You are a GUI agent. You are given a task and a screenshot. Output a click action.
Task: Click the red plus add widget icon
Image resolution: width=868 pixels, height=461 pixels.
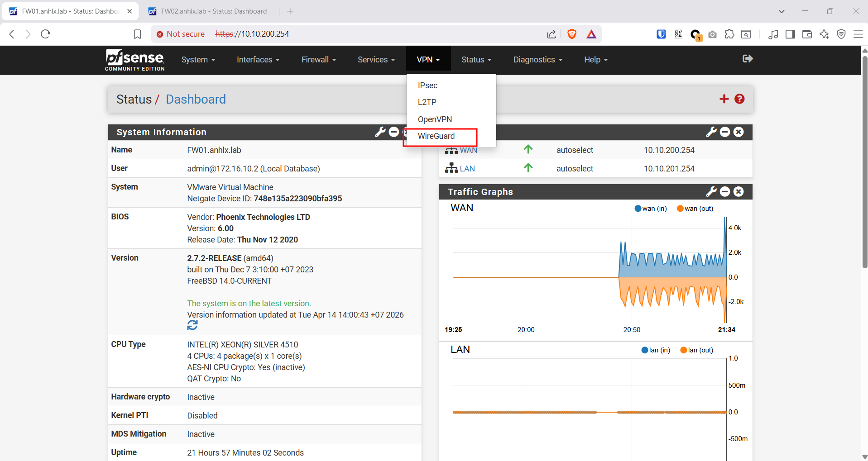pos(724,99)
